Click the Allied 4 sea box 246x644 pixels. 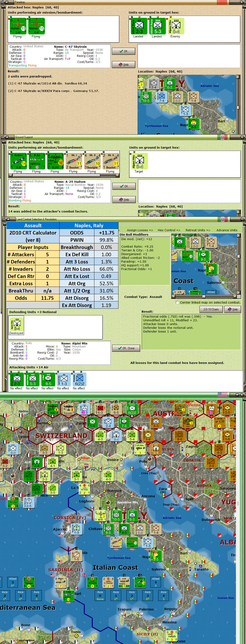tap(156, 582)
